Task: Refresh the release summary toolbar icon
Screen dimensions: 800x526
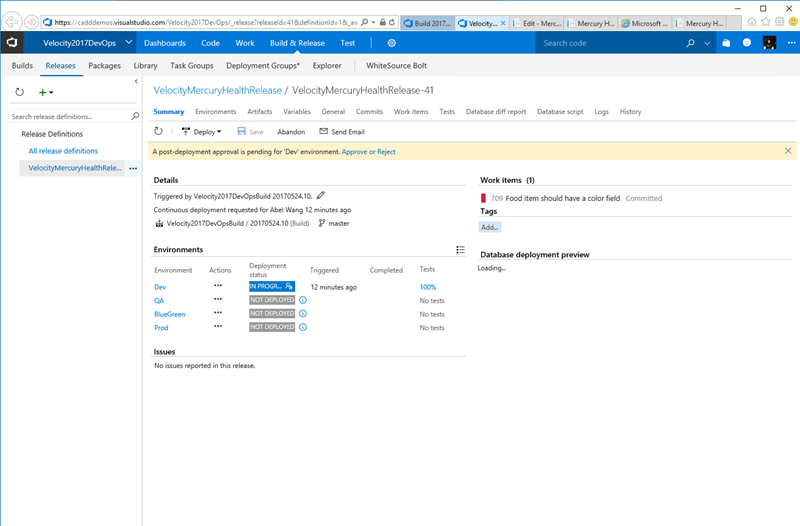Action: [x=159, y=132]
